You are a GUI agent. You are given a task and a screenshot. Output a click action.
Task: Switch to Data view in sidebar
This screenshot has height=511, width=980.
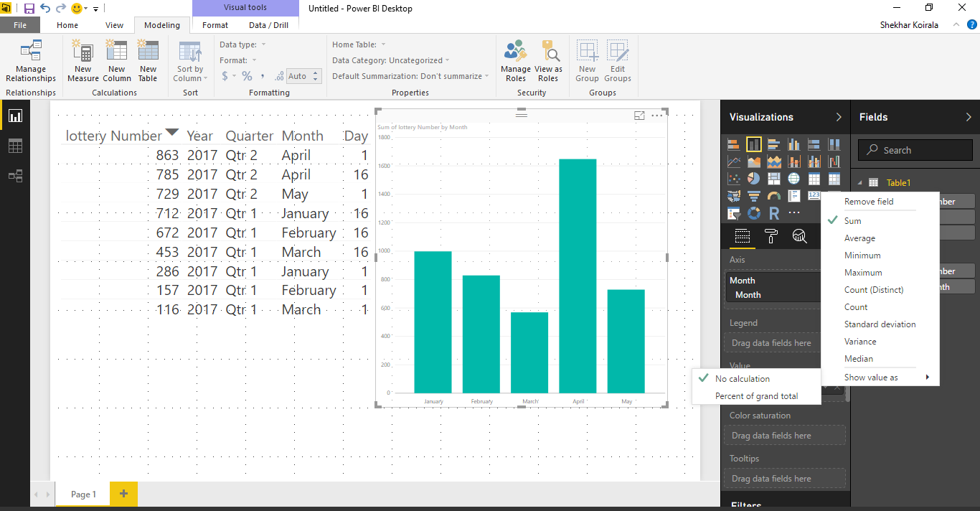(15, 146)
